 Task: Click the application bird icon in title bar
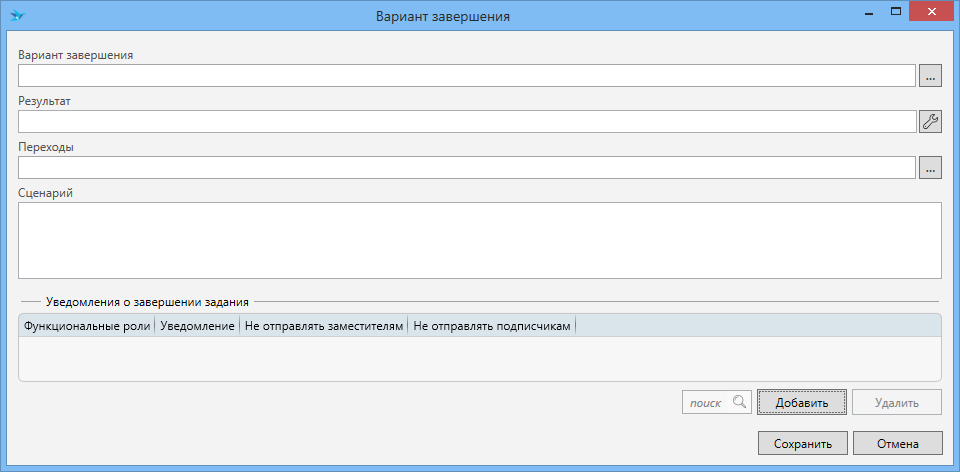coord(17,16)
